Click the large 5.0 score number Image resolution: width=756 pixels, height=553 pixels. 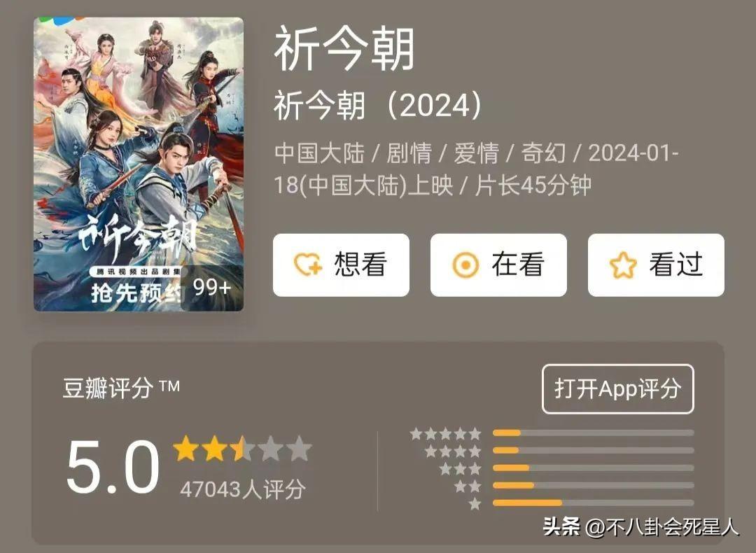[113, 467]
